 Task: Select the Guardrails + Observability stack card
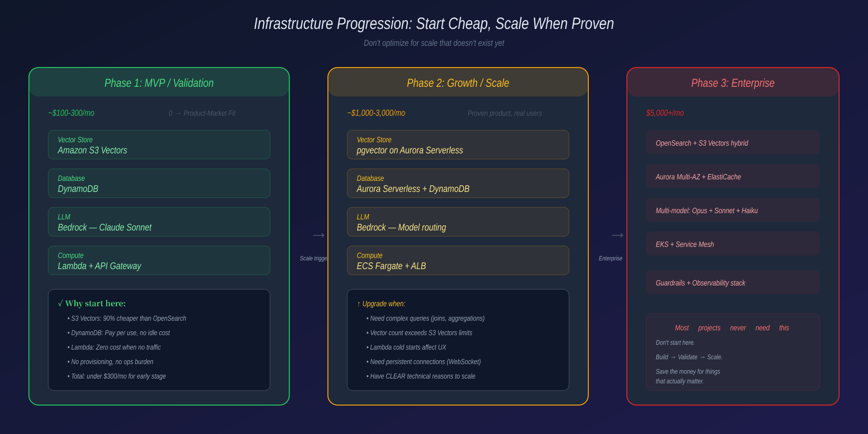click(x=733, y=282)
